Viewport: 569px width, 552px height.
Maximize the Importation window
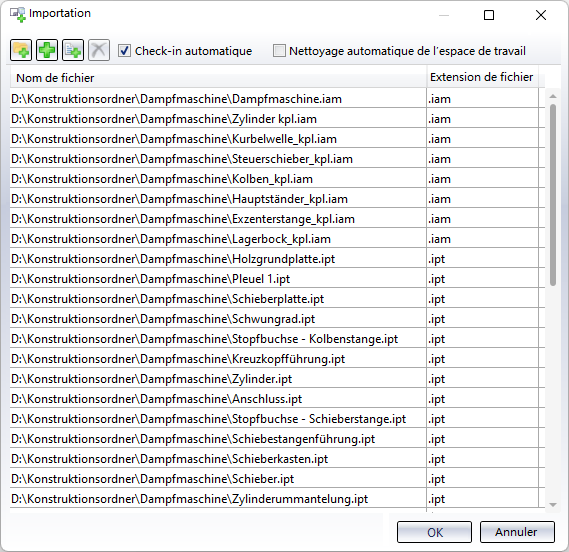489,15
